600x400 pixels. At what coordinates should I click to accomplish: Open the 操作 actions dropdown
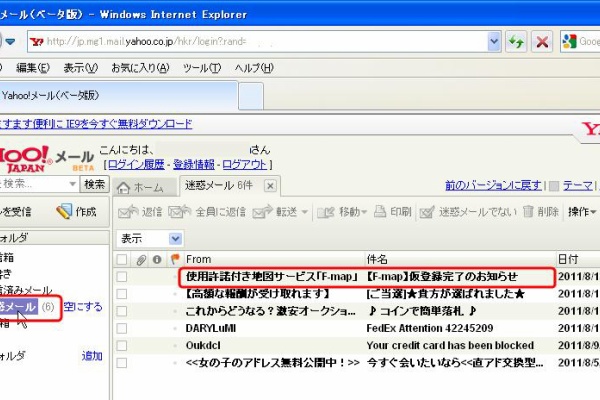coord(582,211)
